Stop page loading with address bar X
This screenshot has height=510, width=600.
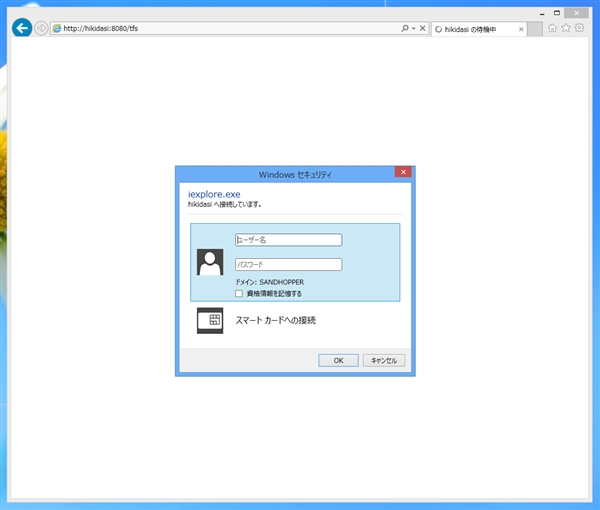tap(422, 28)
